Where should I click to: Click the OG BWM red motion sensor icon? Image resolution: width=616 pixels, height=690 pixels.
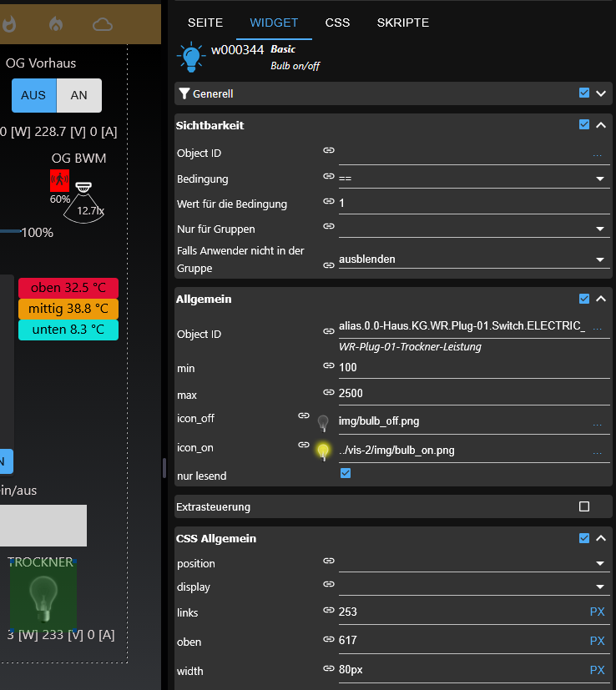pyautogui.click(x=60, y=180)
